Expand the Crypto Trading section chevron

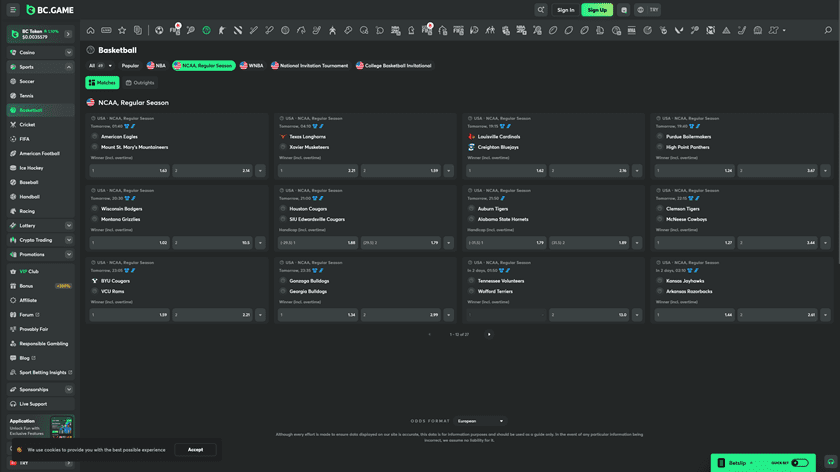coord(69,240)
